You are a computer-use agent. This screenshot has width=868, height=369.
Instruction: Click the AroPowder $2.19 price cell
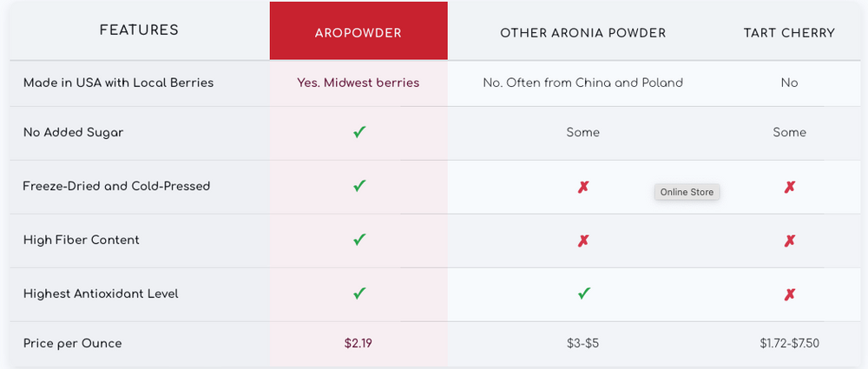click(x=358, y=343)
